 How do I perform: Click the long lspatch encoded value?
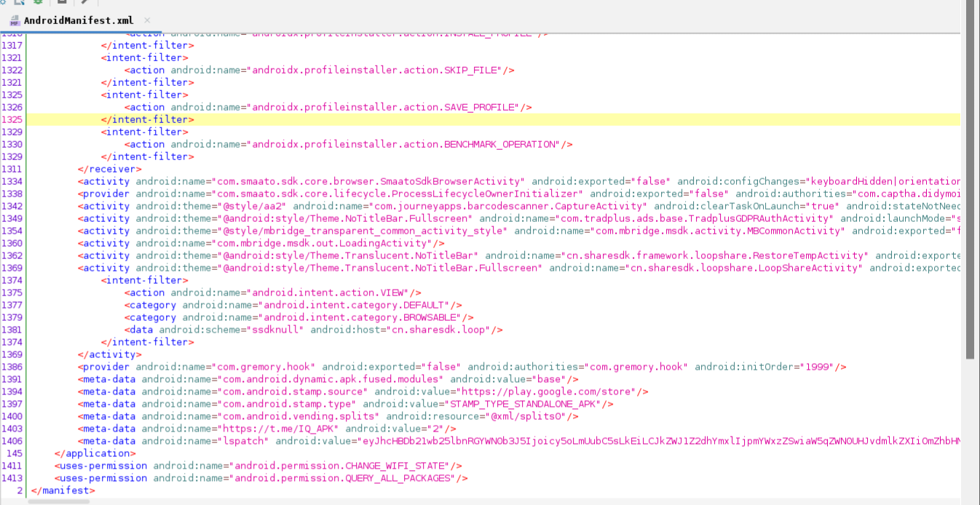pyautogui.click(x=657, y=441)
